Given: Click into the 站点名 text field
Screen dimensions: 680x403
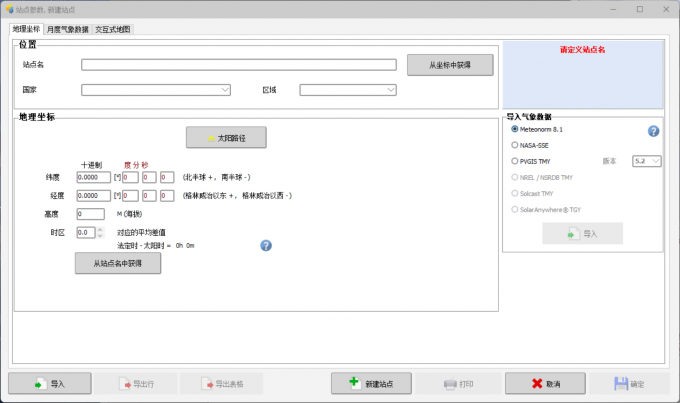Looking at the screenshot, I should click(239, 65).
